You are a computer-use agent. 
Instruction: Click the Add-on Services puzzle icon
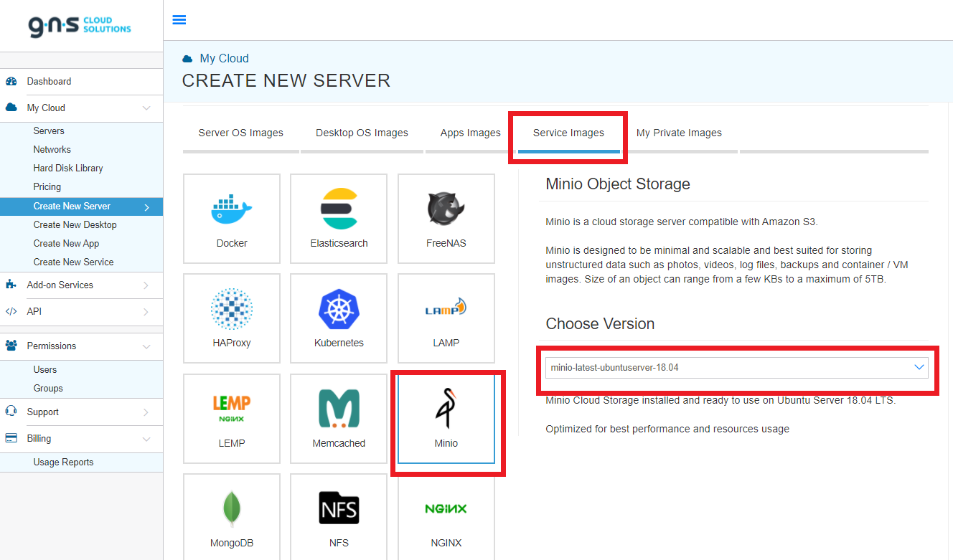pos(11,285)
